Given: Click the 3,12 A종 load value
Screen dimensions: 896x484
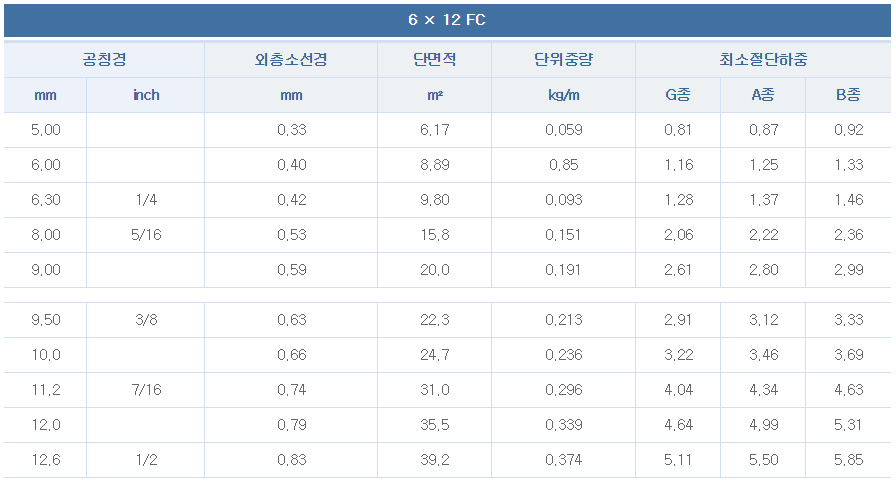Looking at the screenshot, I should [762, 320].
